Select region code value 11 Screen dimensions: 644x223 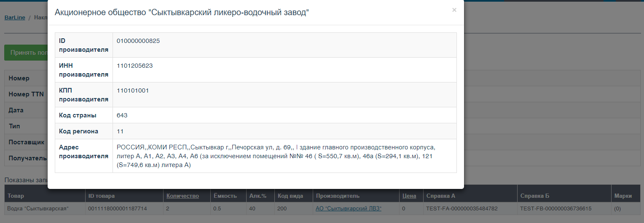click(x=120, y=131)
